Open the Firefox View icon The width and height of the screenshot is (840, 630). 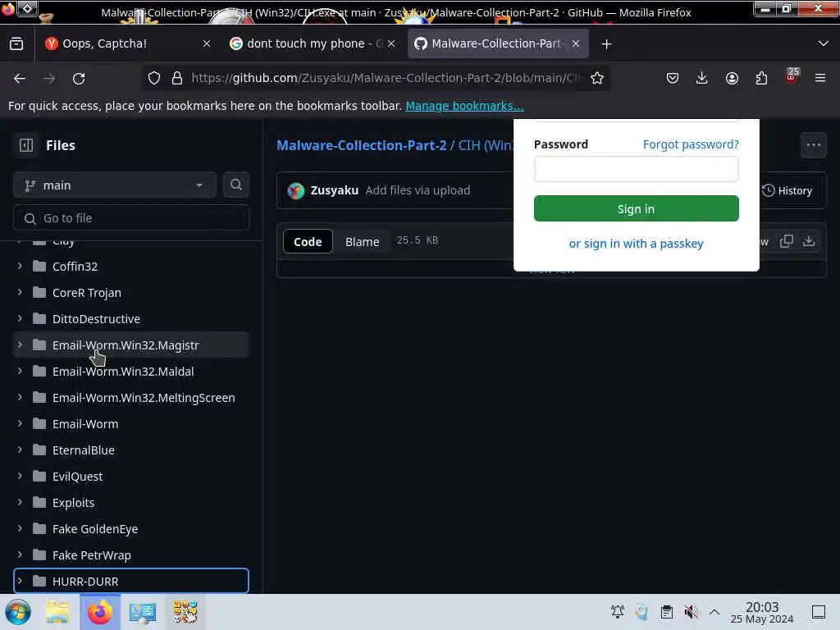coord(16,43)
